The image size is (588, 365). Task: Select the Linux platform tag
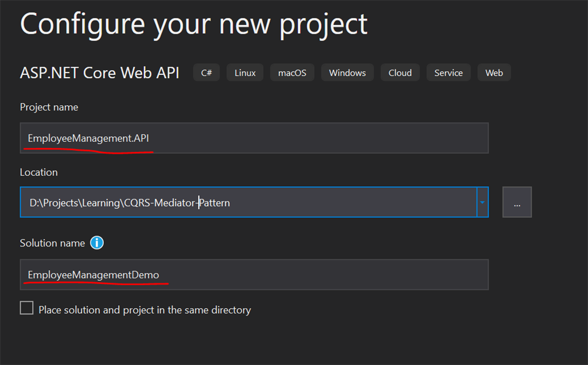(245, 72)
